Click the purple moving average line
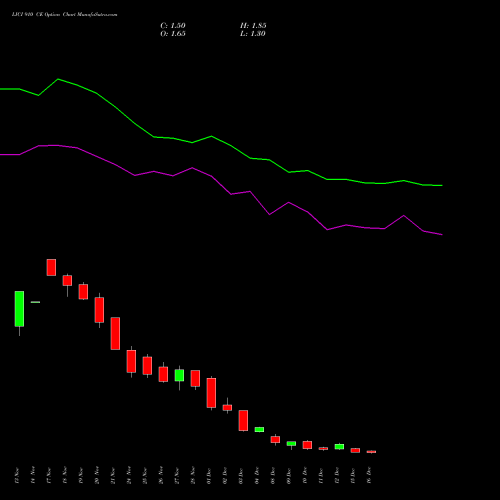 (x=211, y=176)
